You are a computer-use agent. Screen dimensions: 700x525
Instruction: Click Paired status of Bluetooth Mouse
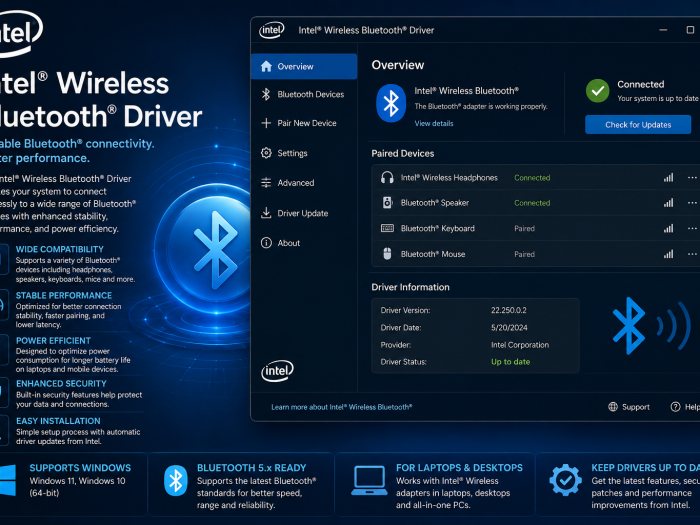(524, 254)
